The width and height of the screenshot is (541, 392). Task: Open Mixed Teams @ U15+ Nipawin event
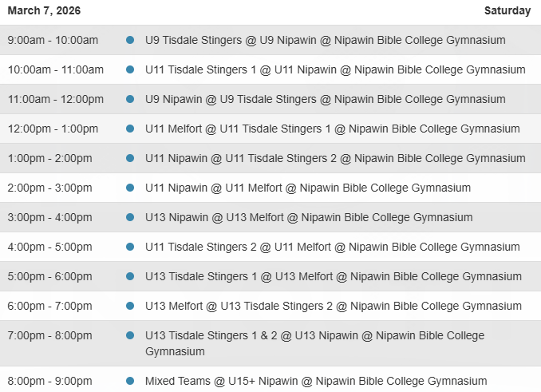click(316, 381)
